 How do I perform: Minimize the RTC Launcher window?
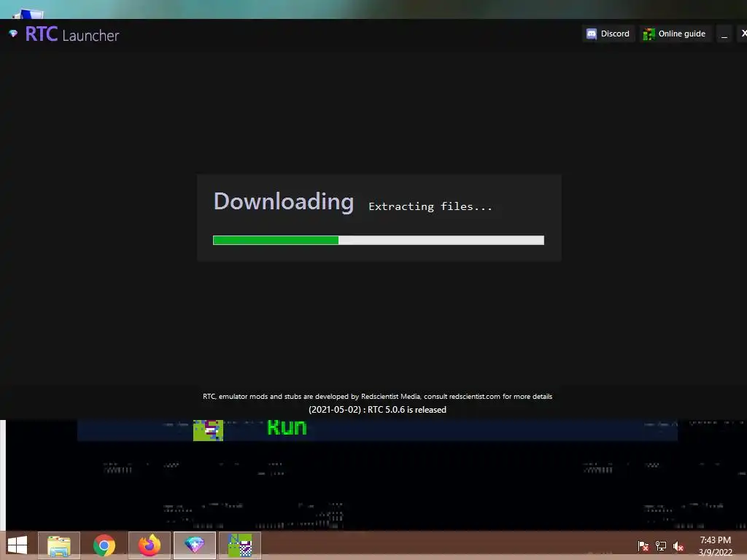(x=724, y=34)
